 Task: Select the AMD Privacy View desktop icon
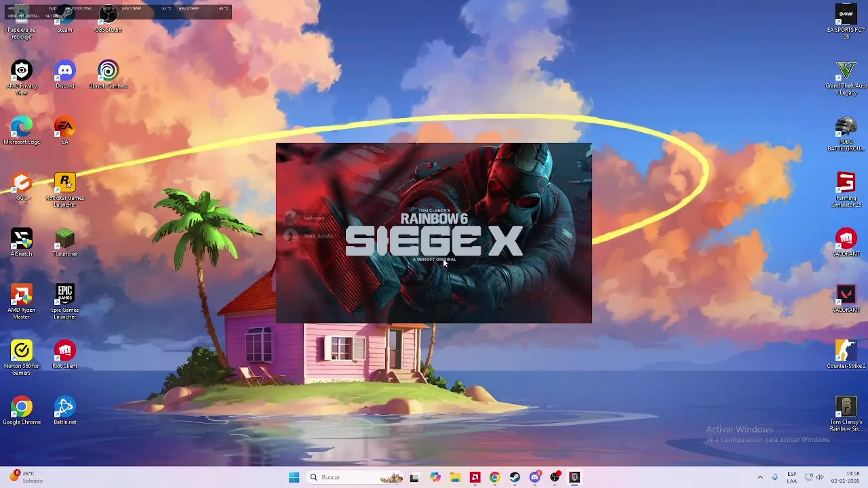point(22,78)
